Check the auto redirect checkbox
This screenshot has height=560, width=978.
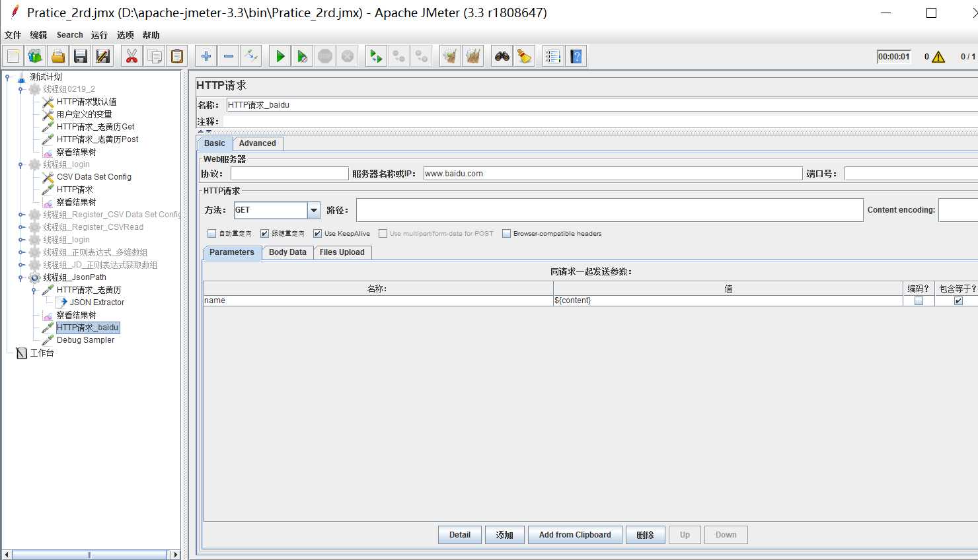coord(211,233)
